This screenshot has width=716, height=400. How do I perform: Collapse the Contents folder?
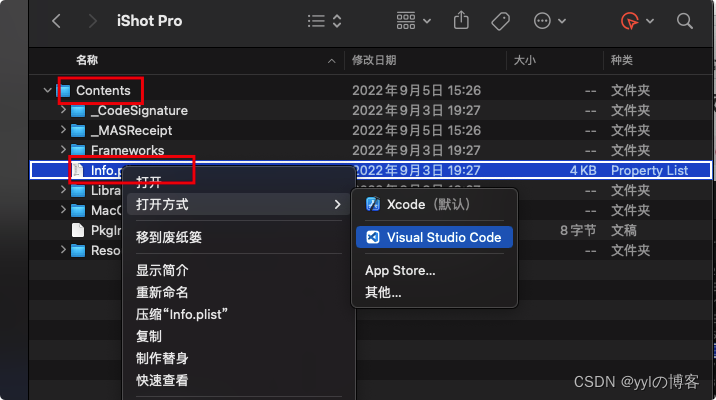pos(47,90)
